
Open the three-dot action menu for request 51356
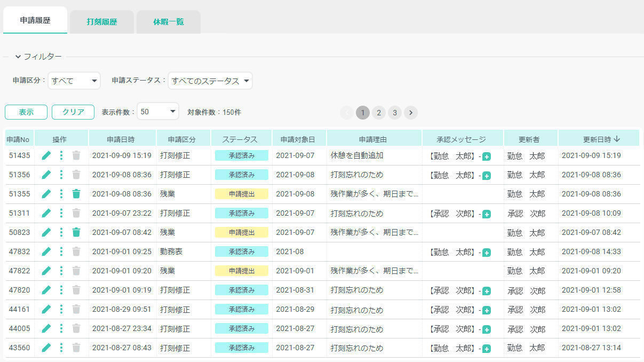tap(61, 175)
